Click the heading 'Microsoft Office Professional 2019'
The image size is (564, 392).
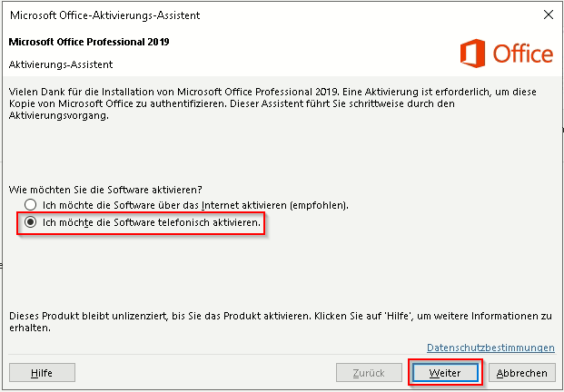pyautogui.click(x=88, y=42)
